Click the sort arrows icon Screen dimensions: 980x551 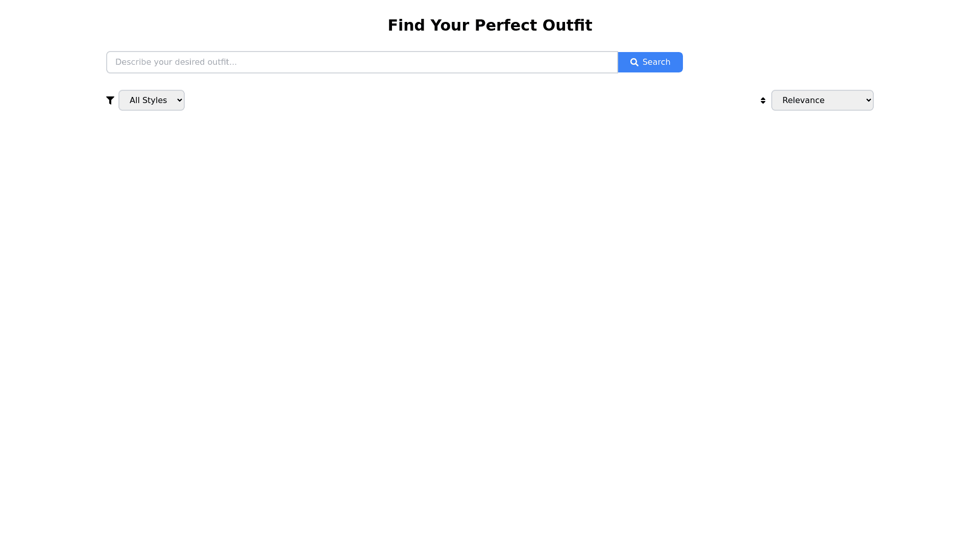(763, 101)
